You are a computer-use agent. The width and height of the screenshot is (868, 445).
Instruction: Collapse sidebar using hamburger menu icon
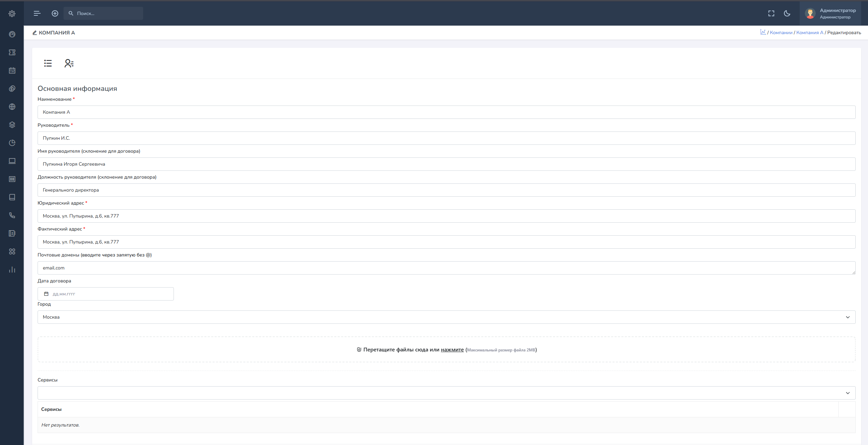click(x=37, y=13)
